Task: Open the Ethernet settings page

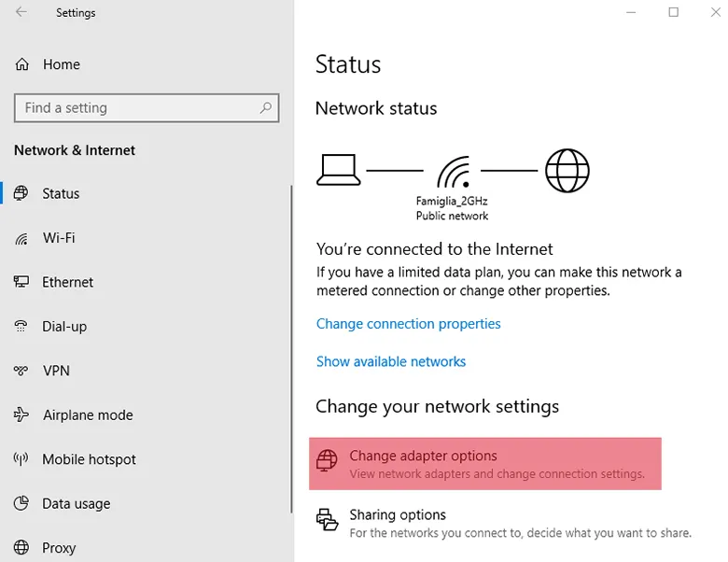Action: click(x=67, y=282)
